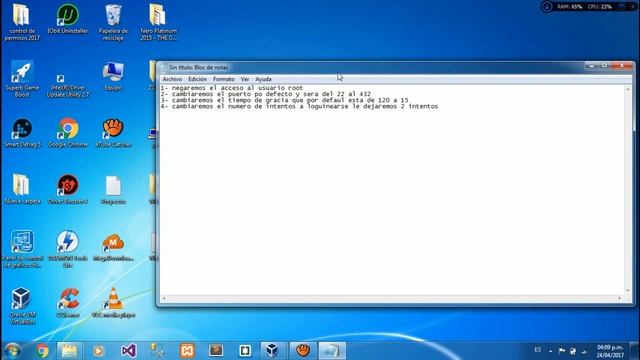640x360 pixels.
Task: Maximize the Notepad window
Action: 604,65
